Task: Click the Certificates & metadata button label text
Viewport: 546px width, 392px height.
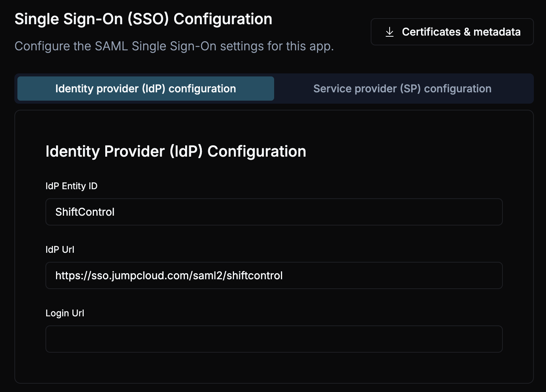Action: pyautogui.click(x=462, y=32)
